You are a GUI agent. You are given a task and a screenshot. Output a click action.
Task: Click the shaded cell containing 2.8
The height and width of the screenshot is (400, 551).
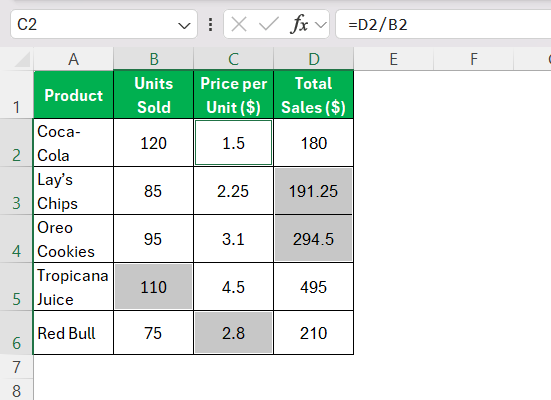[234, 333]
